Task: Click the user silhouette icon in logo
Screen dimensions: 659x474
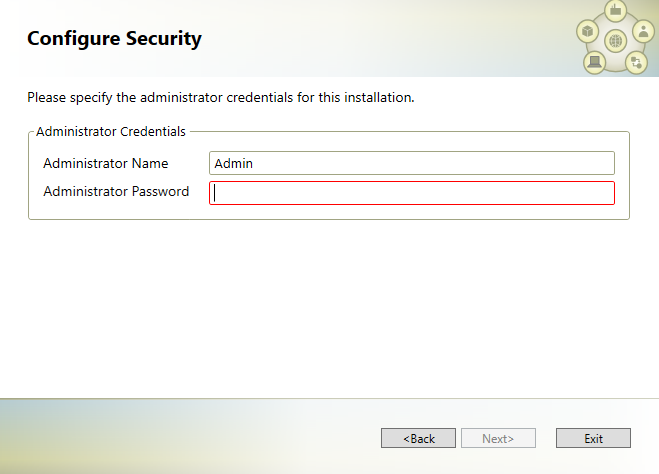Action: [643, 31]
